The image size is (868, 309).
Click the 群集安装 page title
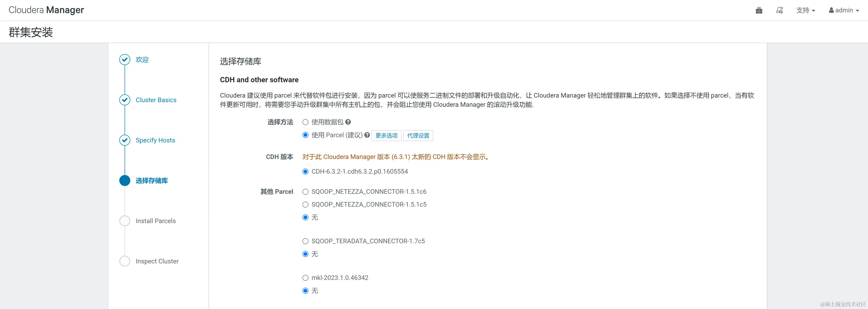[x=31, y=32]
